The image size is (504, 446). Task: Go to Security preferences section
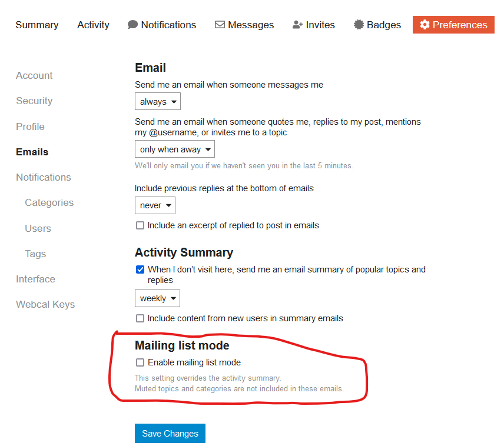pyautogui.click(x=34, y=101)
